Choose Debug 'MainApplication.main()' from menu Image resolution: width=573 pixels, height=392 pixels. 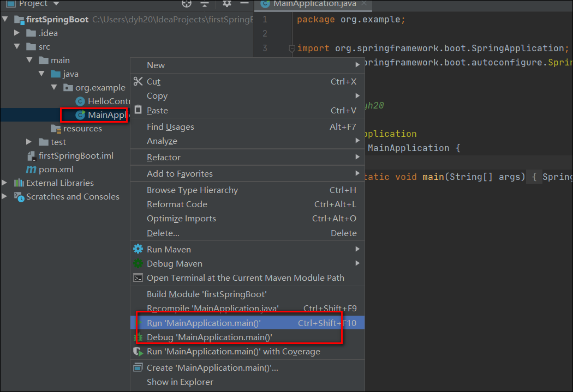tap(209, 337)
